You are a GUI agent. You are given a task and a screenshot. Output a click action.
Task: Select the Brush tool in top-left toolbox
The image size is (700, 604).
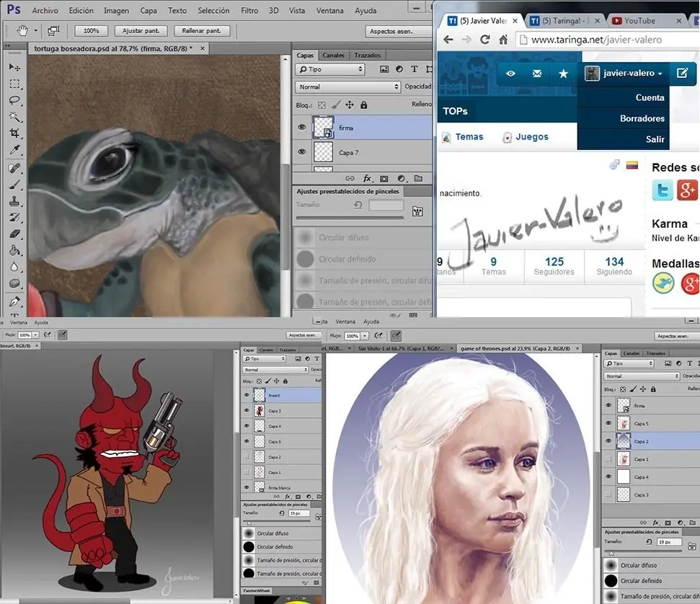pyautogui.click(x=14, y=185)
